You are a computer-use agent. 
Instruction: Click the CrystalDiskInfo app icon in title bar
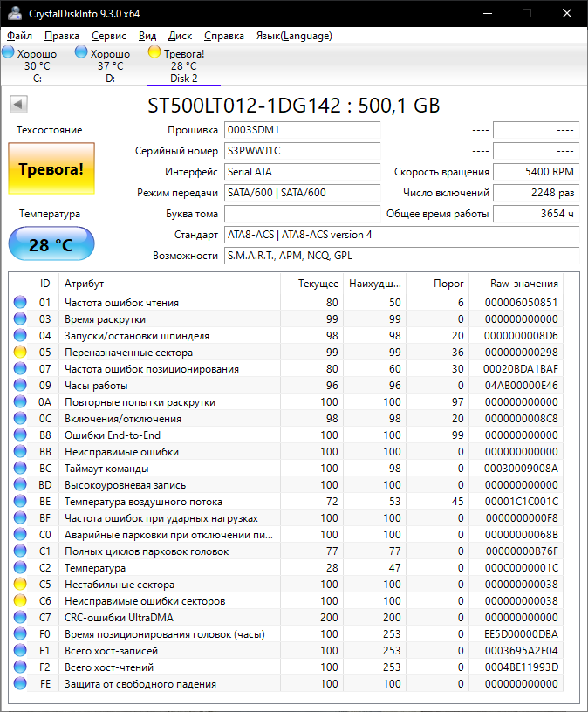pyautogui.click(x=15, y=13)
